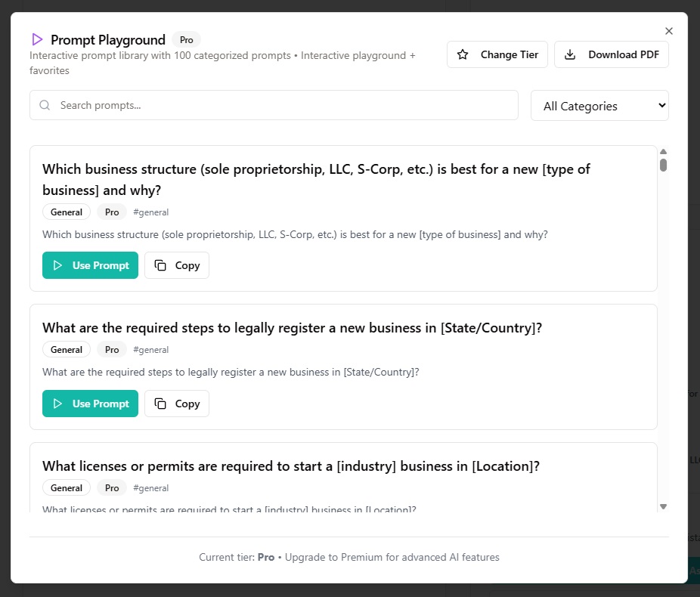Click the prompt list scrollbar thumb

pos(663,165)
